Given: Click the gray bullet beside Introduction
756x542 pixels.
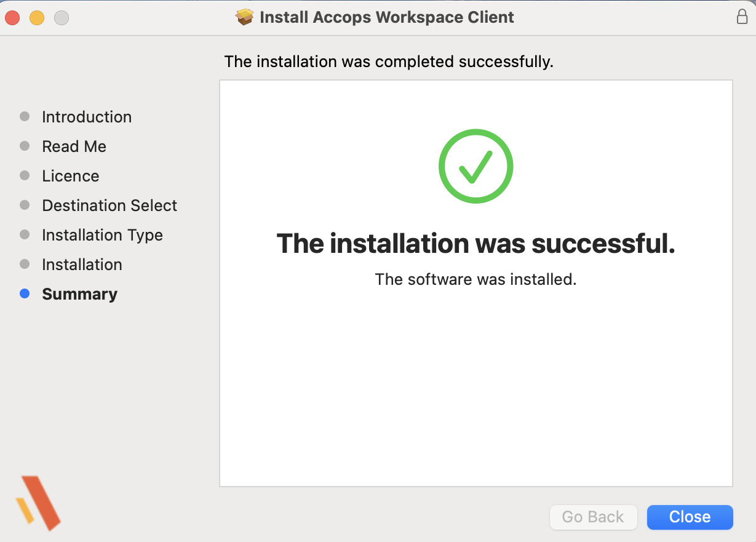Looking at the screenshot, I should 25,117.
